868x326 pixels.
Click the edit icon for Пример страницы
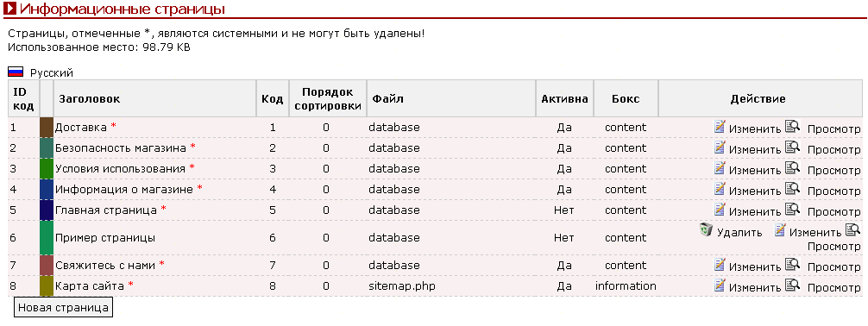point(780,229)
